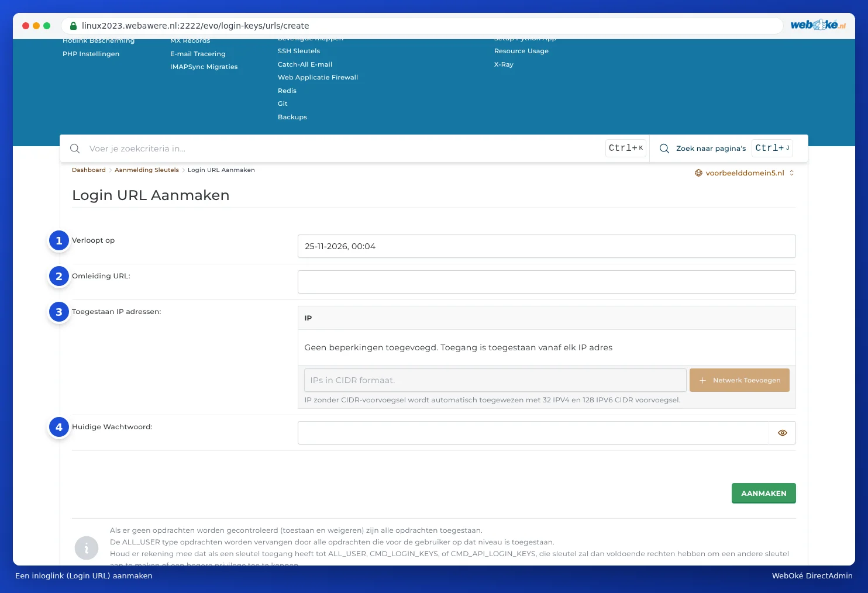Viewport: 868px width, 593px height.
Task: Click the IPs in CIDR formaat field
Action: pos(495,380)
